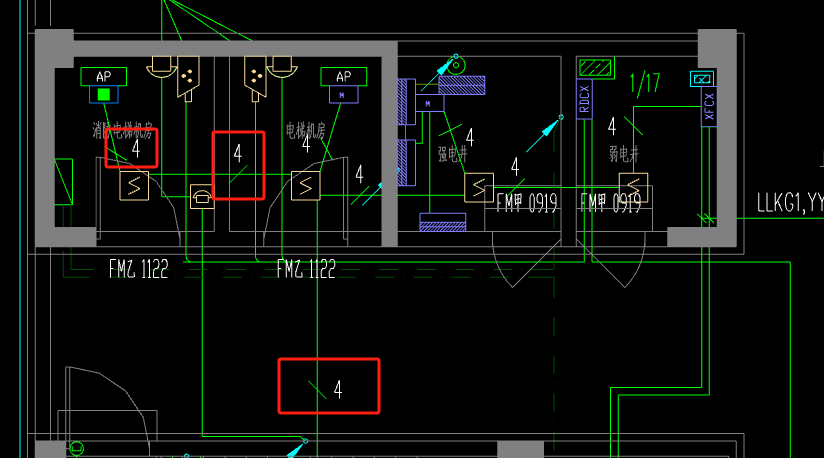Click the purple M block under AP in 电梯机房

[x=344, y=95]
